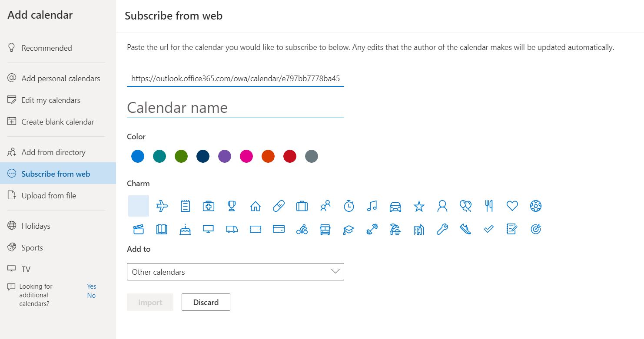Select the birthday cake charm

(x=185, y=229)
